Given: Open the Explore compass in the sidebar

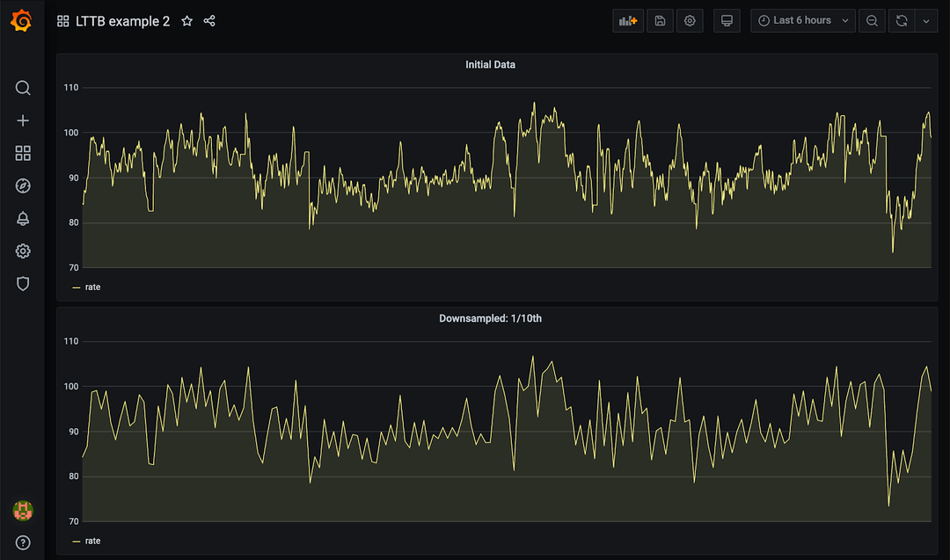Looking at the screenshot, I should pos(23,185).
